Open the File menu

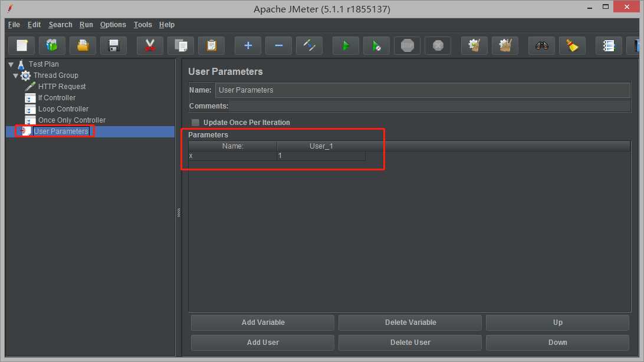pyautogui.click(x=14, y=25)
